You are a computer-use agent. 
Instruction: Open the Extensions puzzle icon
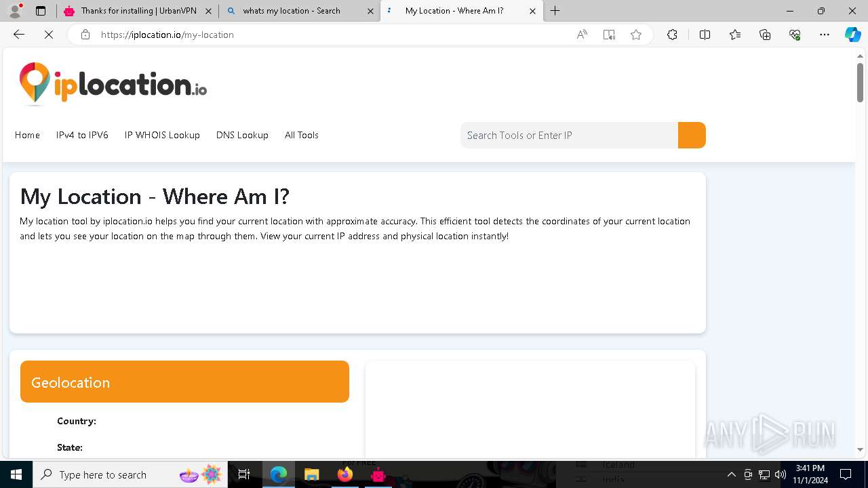(672, 35)
